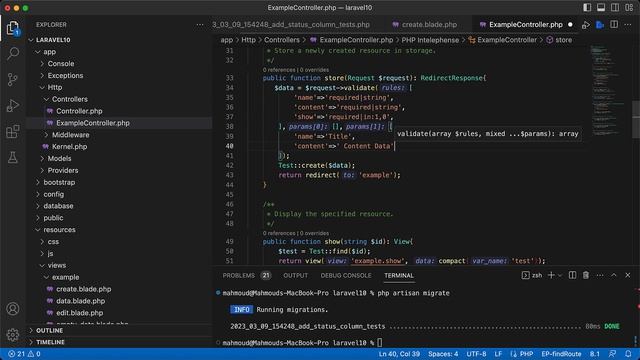
Task: Change indentation via Spaces: 4
Action: tap(443, 354)
